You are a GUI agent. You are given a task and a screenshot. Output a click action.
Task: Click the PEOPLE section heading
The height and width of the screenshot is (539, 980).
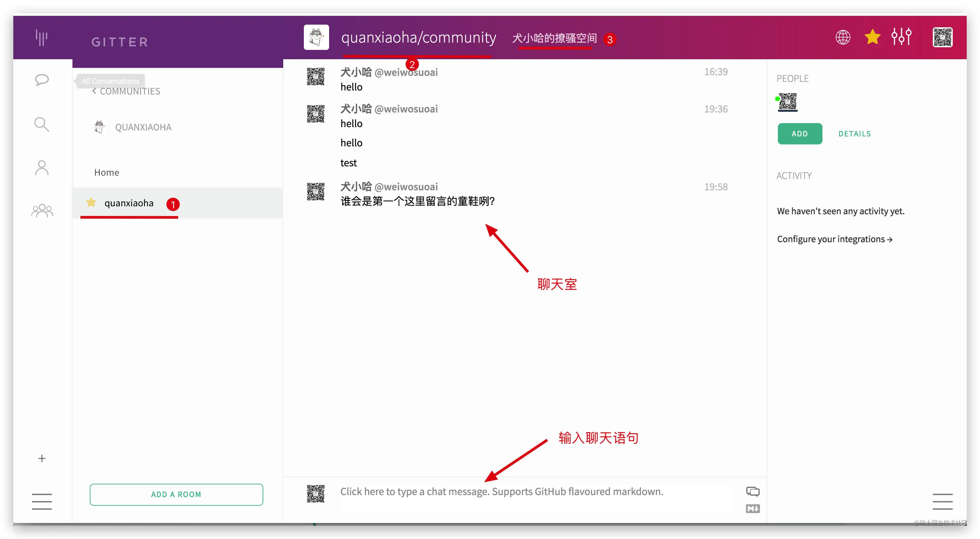pyautogui.click(x=793, y=79)
